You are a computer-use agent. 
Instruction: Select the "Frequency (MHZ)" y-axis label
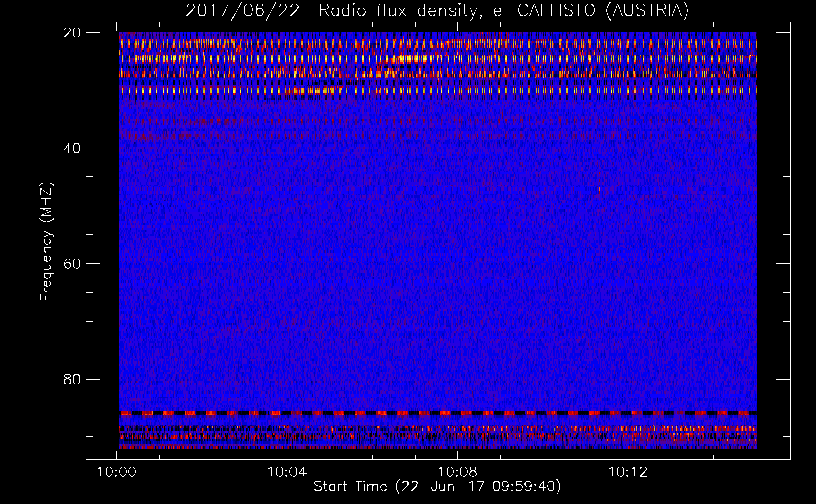coord(46,242)
